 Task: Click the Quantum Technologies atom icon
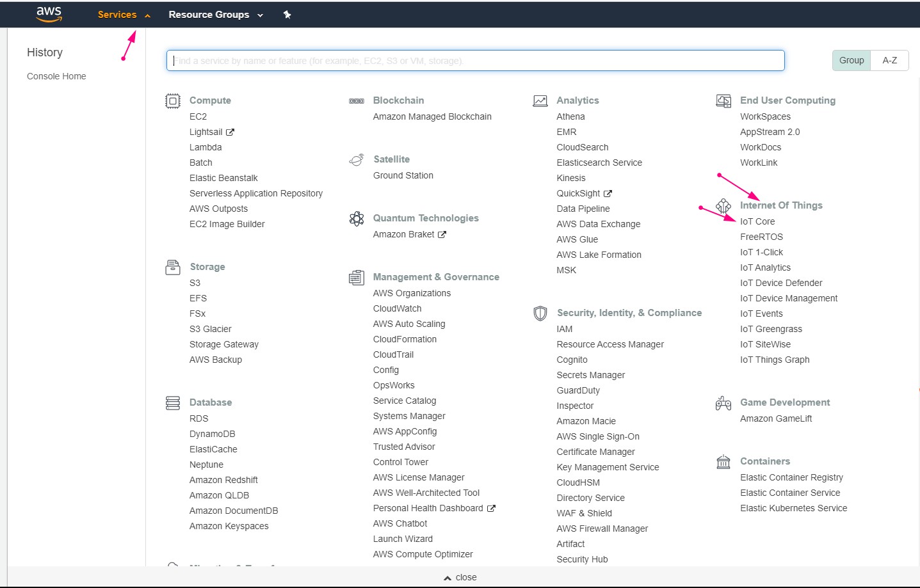[x=357, y=219]
